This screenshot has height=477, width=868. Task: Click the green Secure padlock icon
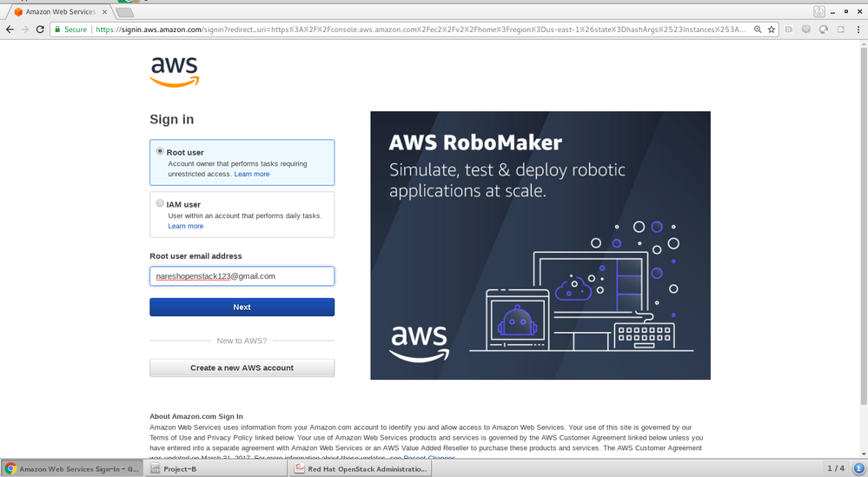pos(57,29)
